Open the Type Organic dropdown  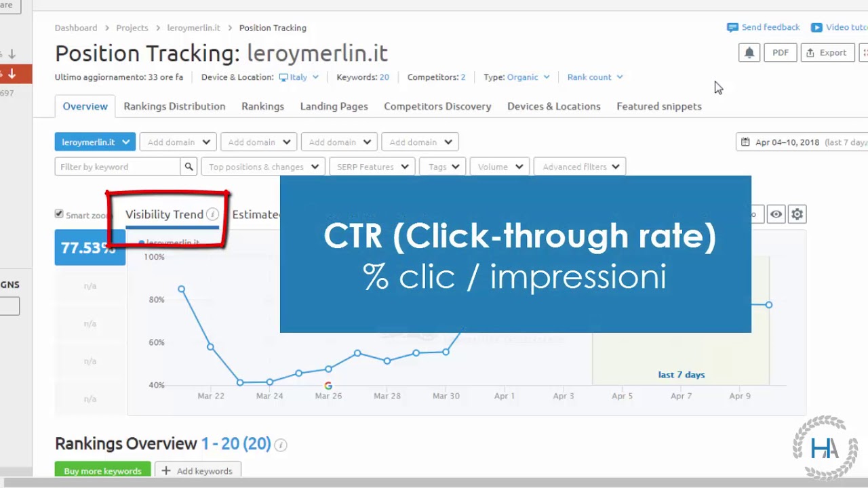click(528, 77)
